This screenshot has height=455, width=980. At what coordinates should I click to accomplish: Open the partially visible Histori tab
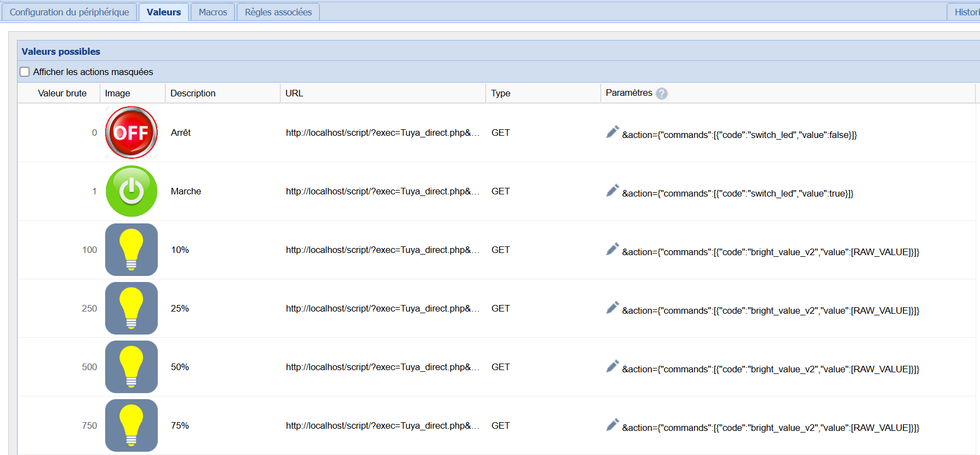coord(965,12)
